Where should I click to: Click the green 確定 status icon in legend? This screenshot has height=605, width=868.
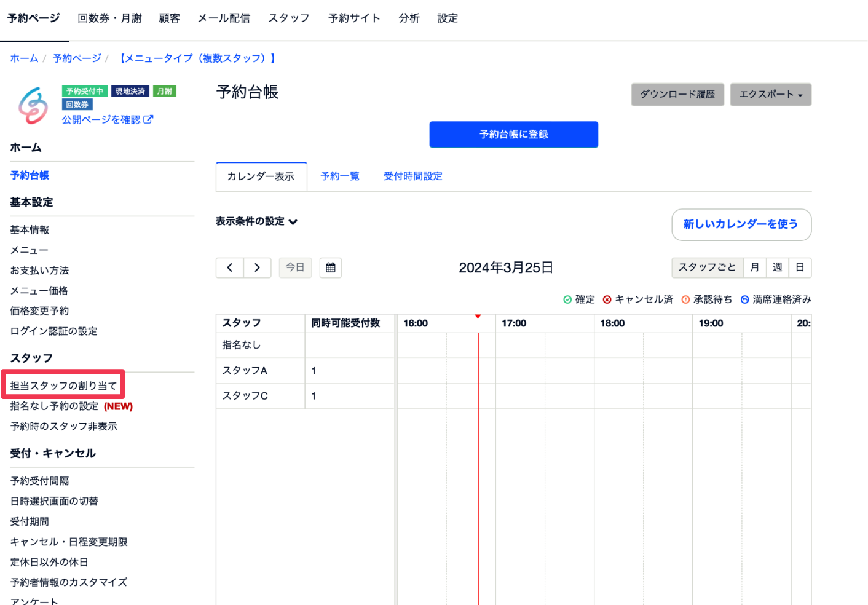567,299
